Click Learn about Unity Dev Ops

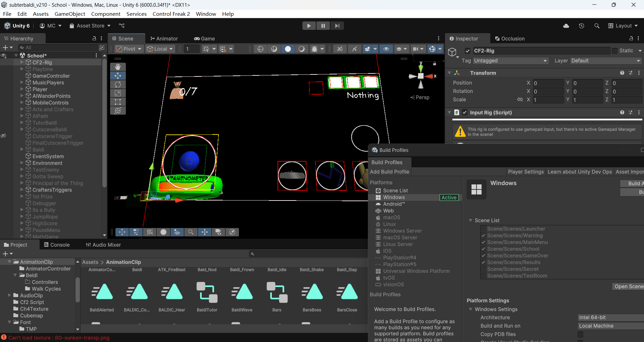[580, 172]
